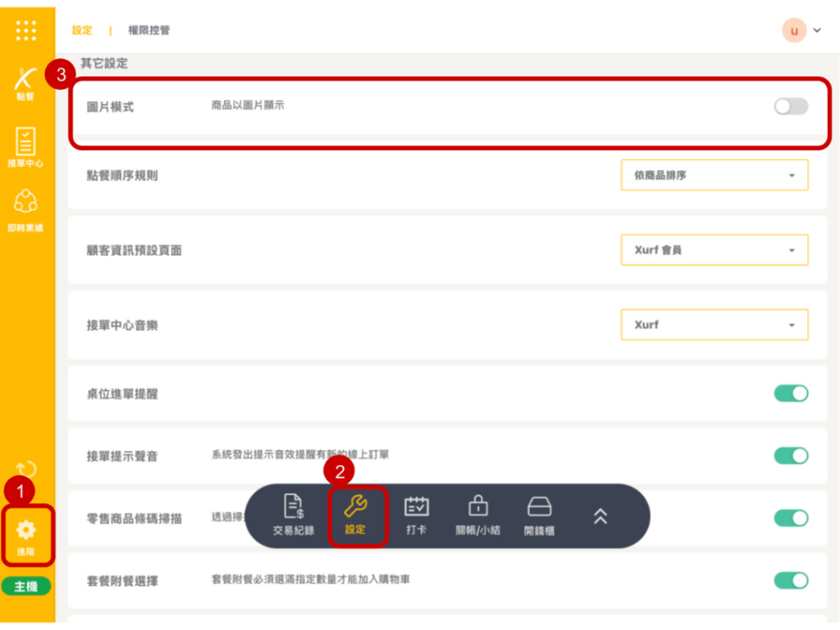Turn off the 接單提示聲音 toggle

791,456
